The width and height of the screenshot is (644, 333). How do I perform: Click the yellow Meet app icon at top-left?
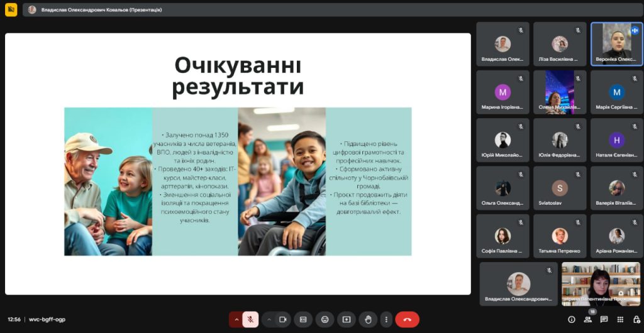[x=11, y=10]
